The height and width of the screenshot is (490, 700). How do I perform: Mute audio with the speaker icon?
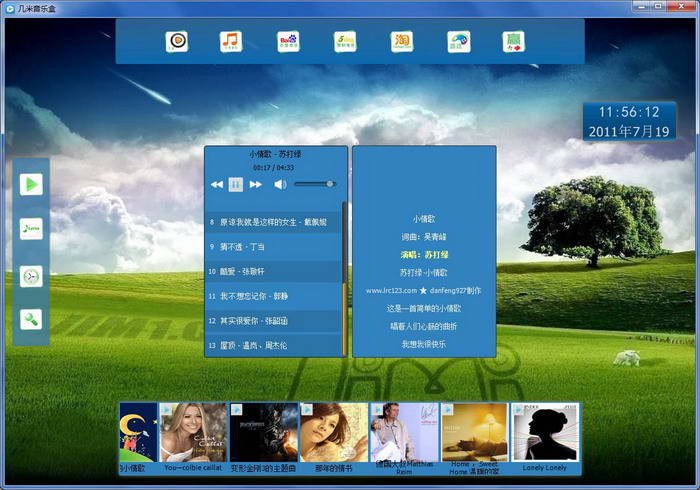[281, 184]
